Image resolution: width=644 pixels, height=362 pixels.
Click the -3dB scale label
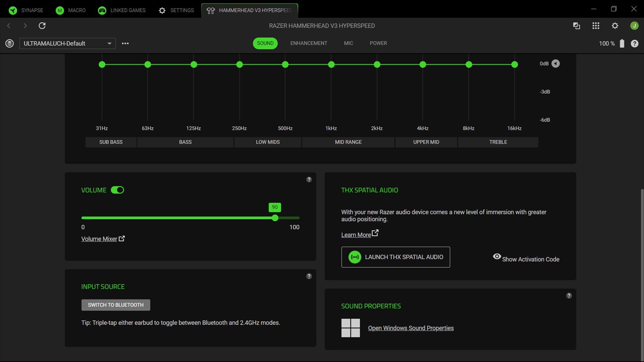(545, 92)
